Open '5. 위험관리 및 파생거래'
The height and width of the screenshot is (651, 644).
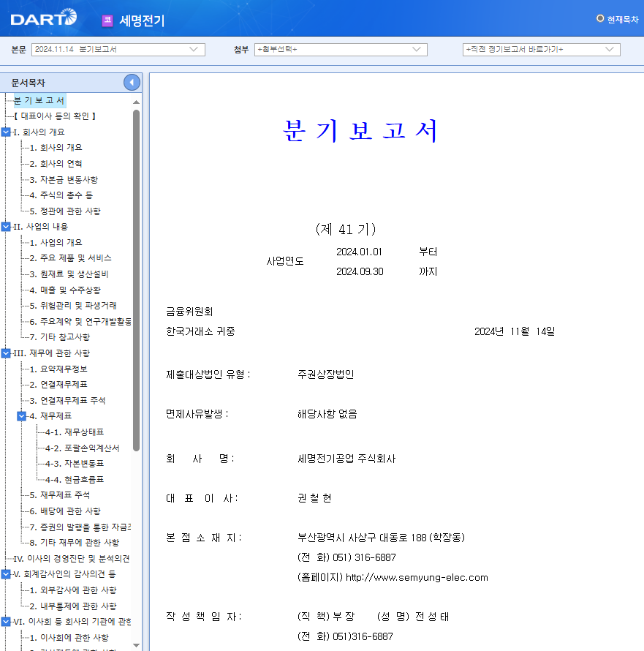[67, 305]
